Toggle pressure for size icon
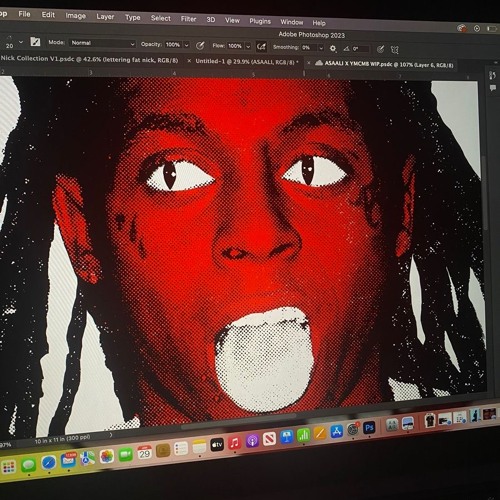Viewport: 500px width, 500px height. pyautogui.click(x=380, y=50)
